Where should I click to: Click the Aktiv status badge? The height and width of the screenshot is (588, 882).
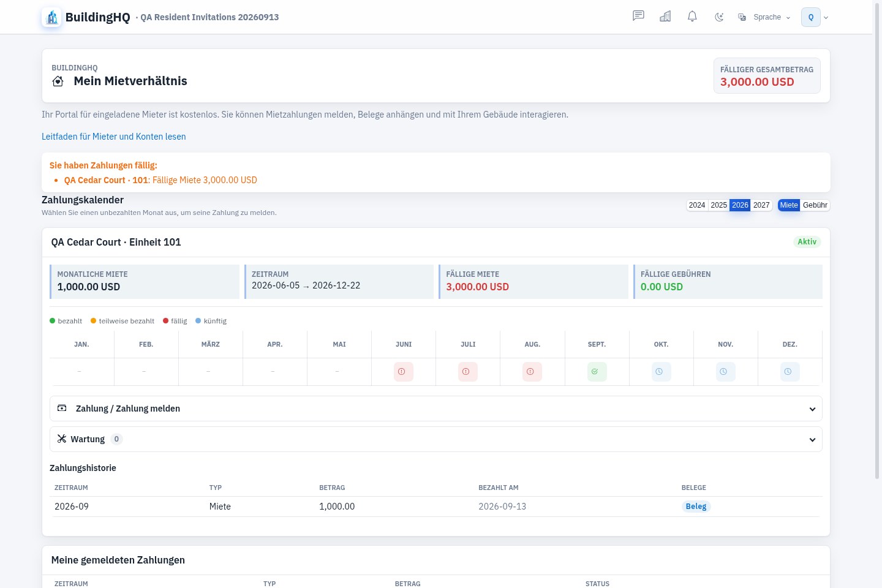pos(807,242)
